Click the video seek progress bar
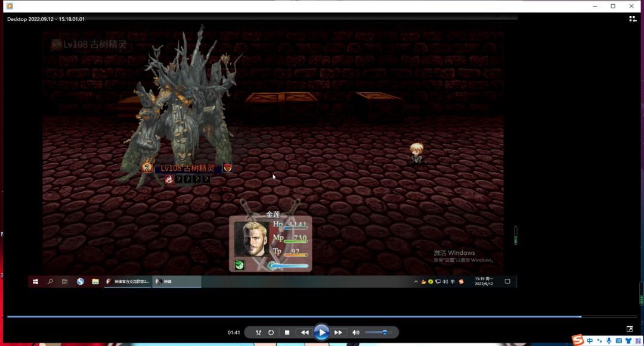 click(x=321, y=316)
